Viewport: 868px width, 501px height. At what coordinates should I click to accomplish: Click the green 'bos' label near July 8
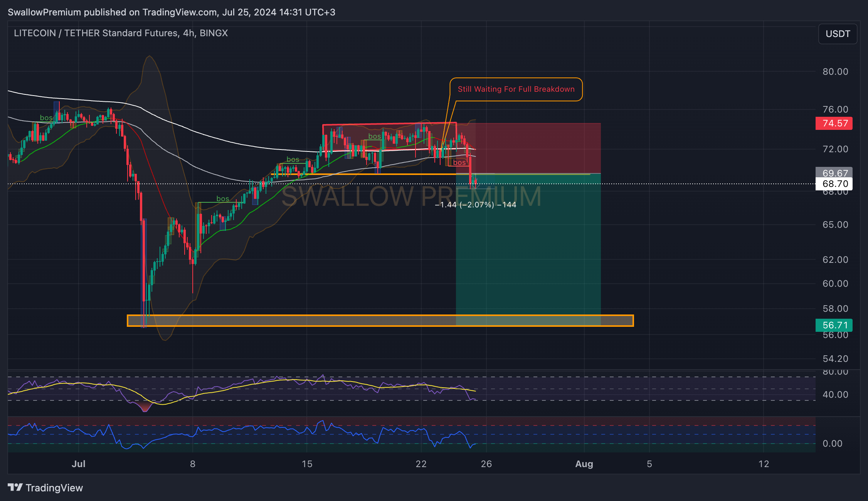click(223, 199)
